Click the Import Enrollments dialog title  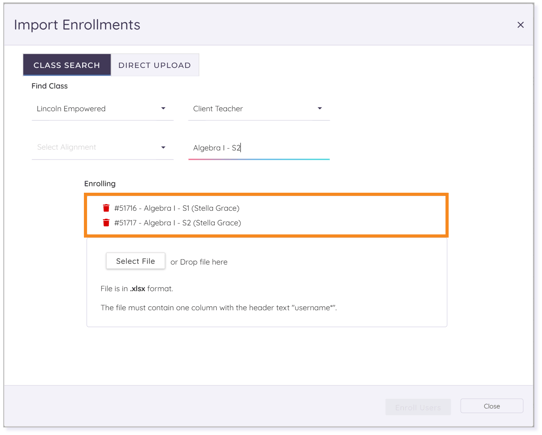[x=77, y=25]
